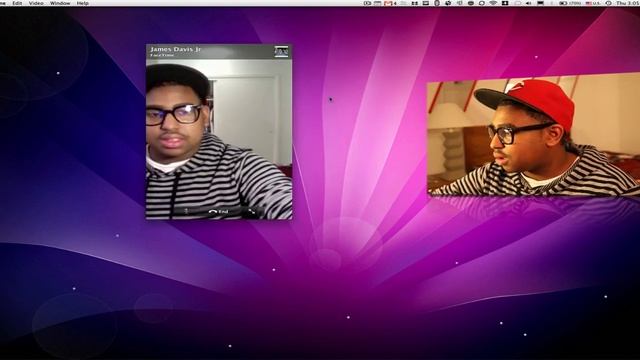Open the battery status menu
The image size is (640, 360).
(570, 3)
